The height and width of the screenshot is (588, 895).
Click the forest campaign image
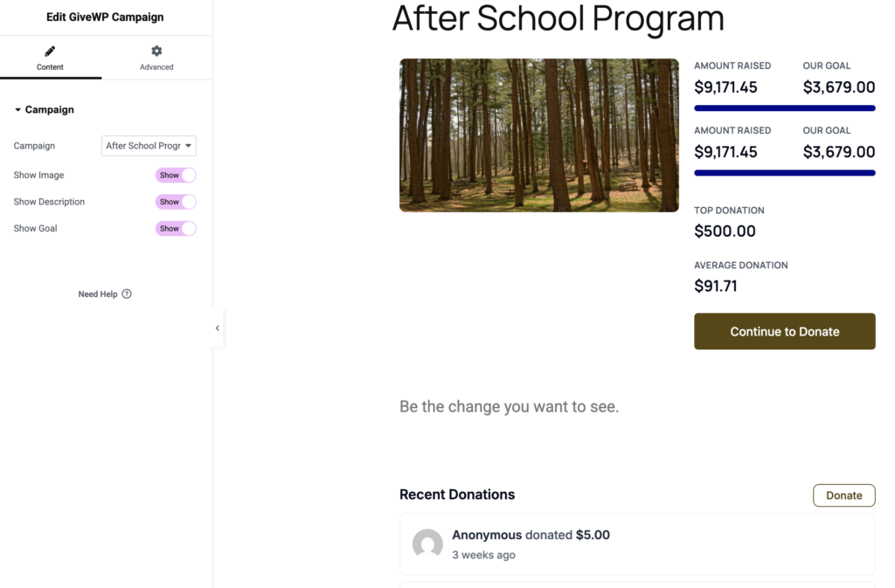point(538,135)
